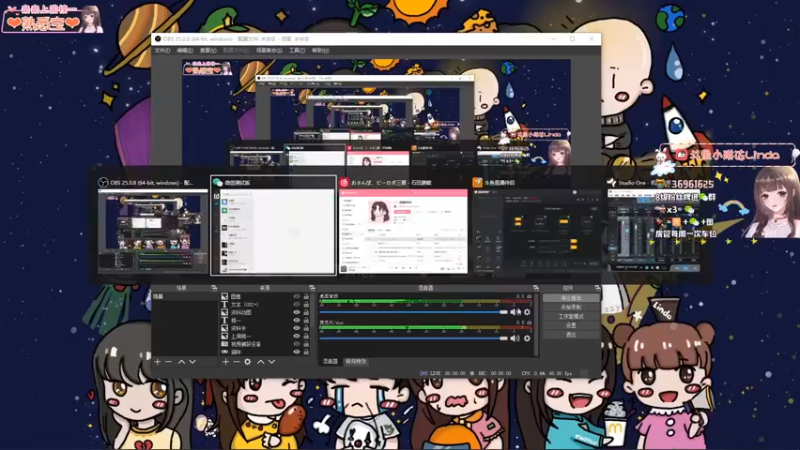Adjust the 麦克风/Aux volume slider
Image resolution: width=800 pixels, height=450 pixels.
pyautogui.click(x=413, y=338)
